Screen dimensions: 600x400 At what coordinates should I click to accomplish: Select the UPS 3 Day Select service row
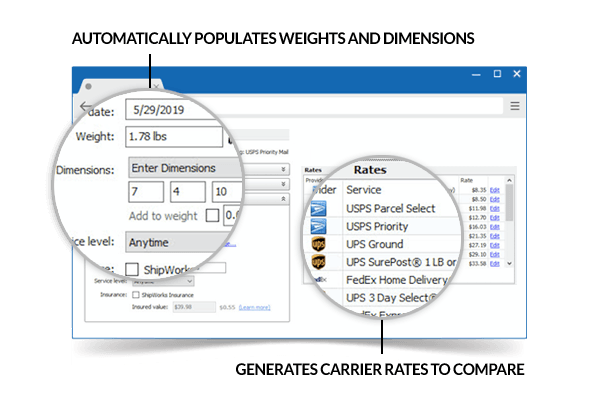click(x=391, y=297)
